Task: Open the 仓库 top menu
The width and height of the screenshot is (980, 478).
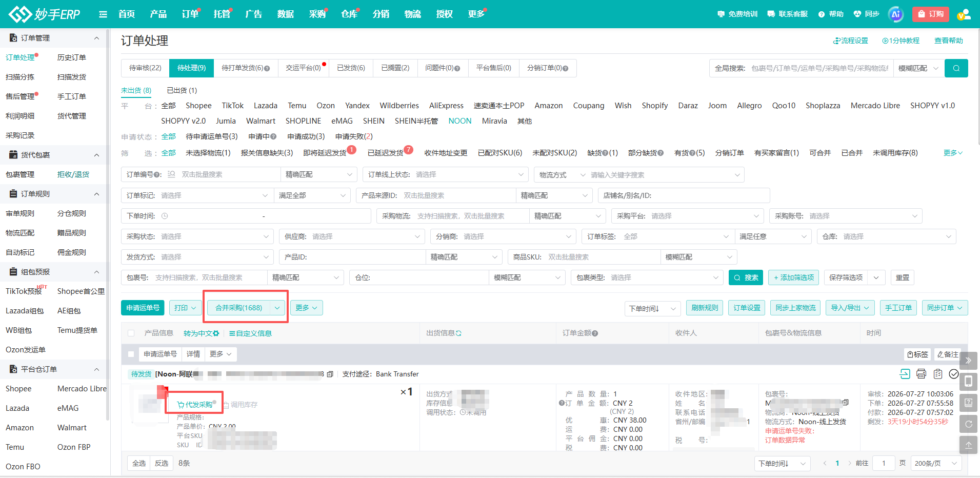Action: point(349,14)
